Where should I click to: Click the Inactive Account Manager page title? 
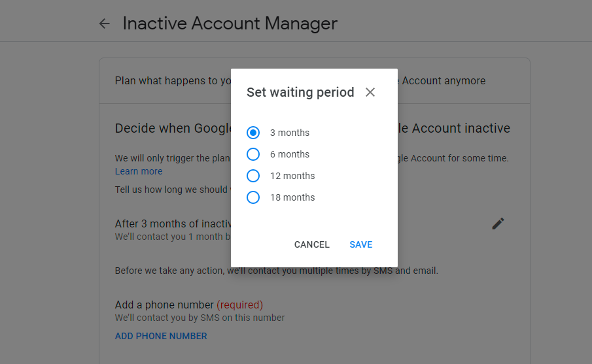(230, 24)
